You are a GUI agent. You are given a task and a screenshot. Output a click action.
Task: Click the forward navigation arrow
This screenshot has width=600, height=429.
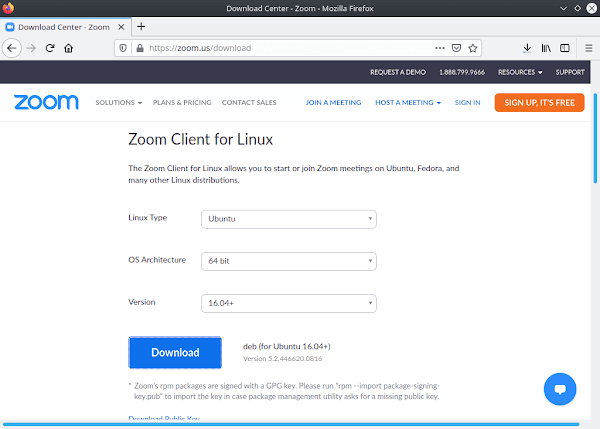[31, 48]
